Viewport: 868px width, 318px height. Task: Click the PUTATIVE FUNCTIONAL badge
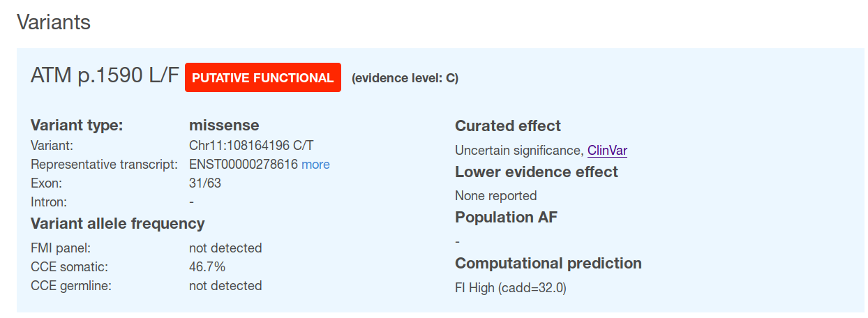[263, 77]
